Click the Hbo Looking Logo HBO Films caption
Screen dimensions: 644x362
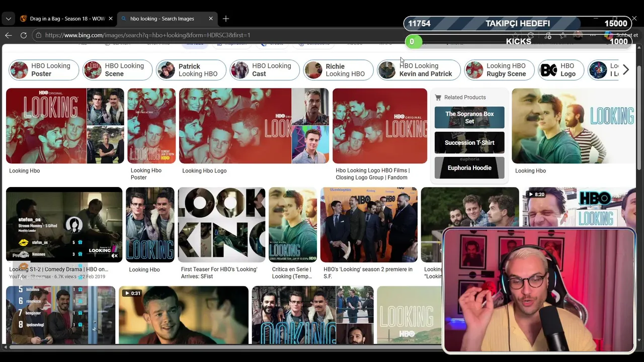pos(373,174)
